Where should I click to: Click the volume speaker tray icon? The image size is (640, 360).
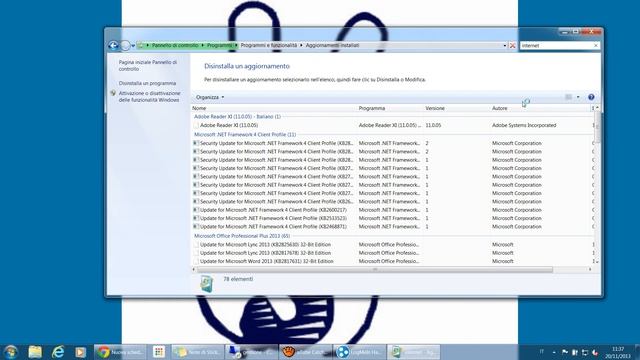click(595, 352)
